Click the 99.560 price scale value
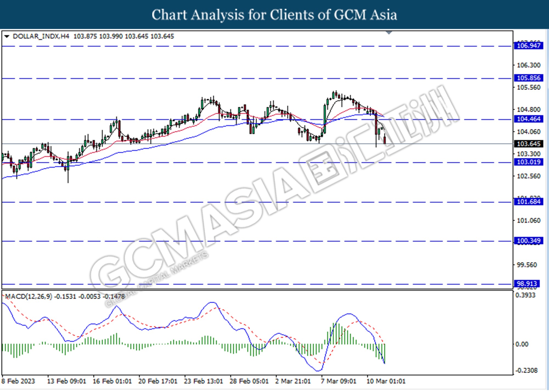 pos(527,265)
